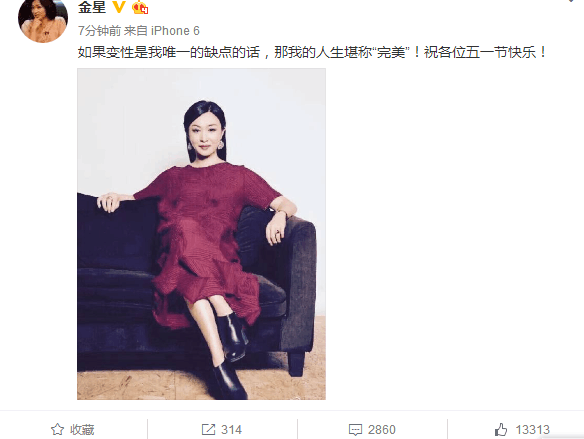584x439 pixels.
Task: Click the repost arrow icon
Action: coord(208,429)
